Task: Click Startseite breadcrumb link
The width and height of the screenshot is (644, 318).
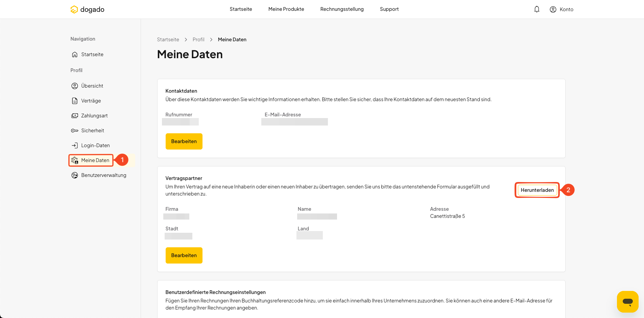Action: pyautogui.click(x=168, y=40)
